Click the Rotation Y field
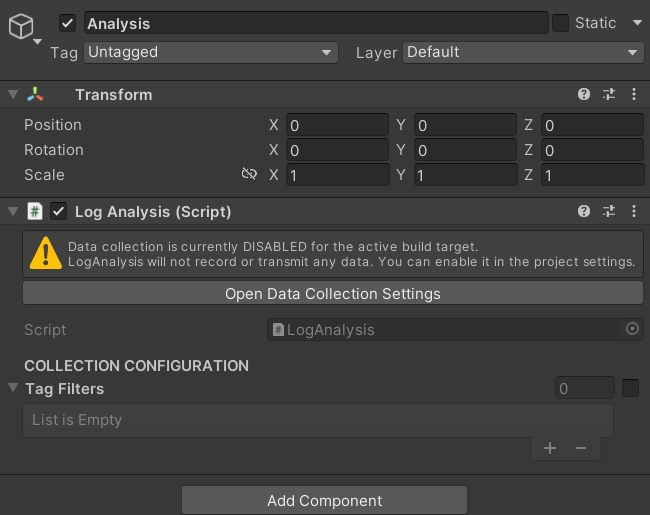This screenshot has width=650, height=515. tap(465, 150)
